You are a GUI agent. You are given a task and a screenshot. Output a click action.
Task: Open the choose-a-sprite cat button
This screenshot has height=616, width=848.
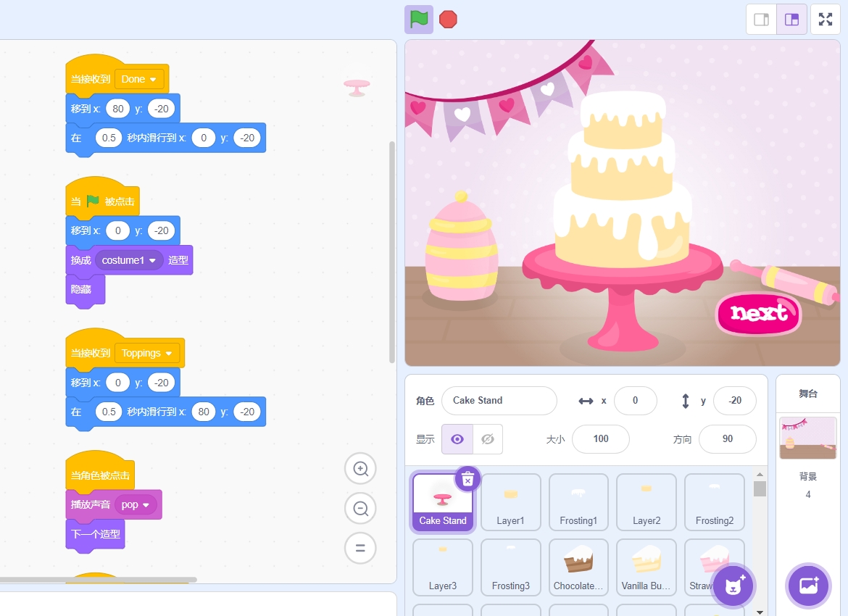(x=734, y=585)
